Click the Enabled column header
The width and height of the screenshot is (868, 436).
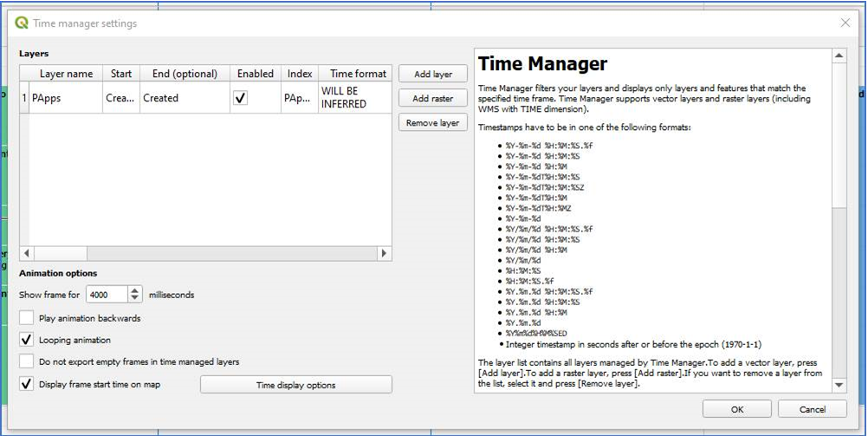256,74
